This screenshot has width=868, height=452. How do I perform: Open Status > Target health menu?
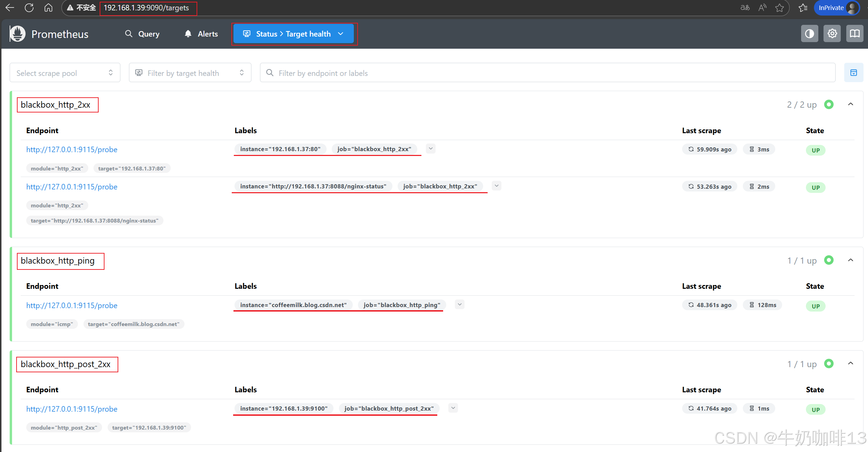[x=293, y=34]
